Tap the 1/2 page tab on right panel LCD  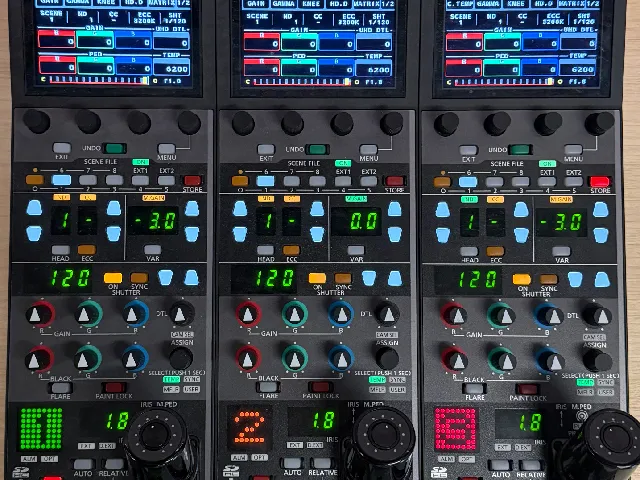coord(591,4)
